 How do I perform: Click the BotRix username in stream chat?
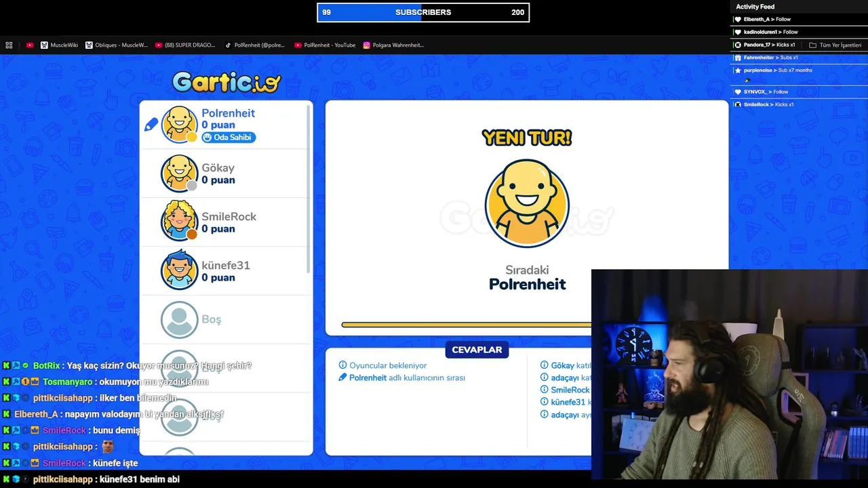46,365
